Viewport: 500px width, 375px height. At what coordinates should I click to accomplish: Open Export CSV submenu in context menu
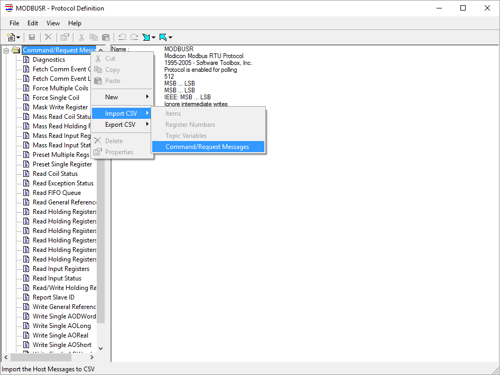122,124
